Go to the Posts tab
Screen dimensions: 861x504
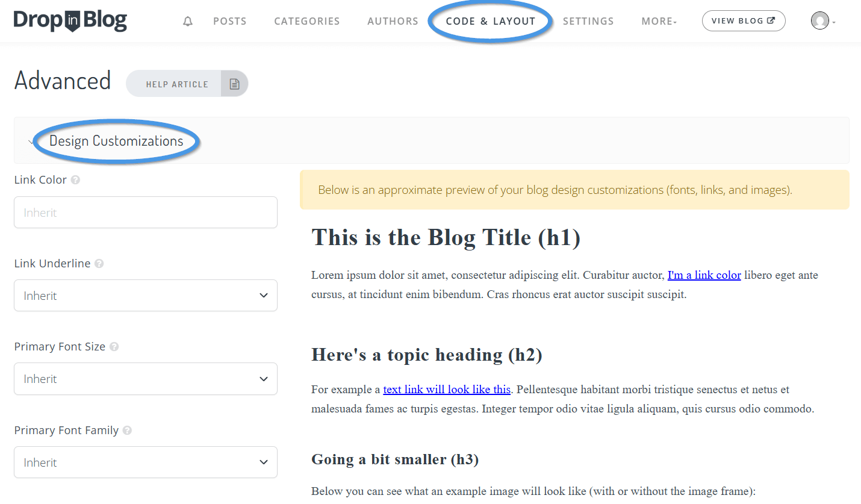tap(230, 21)
